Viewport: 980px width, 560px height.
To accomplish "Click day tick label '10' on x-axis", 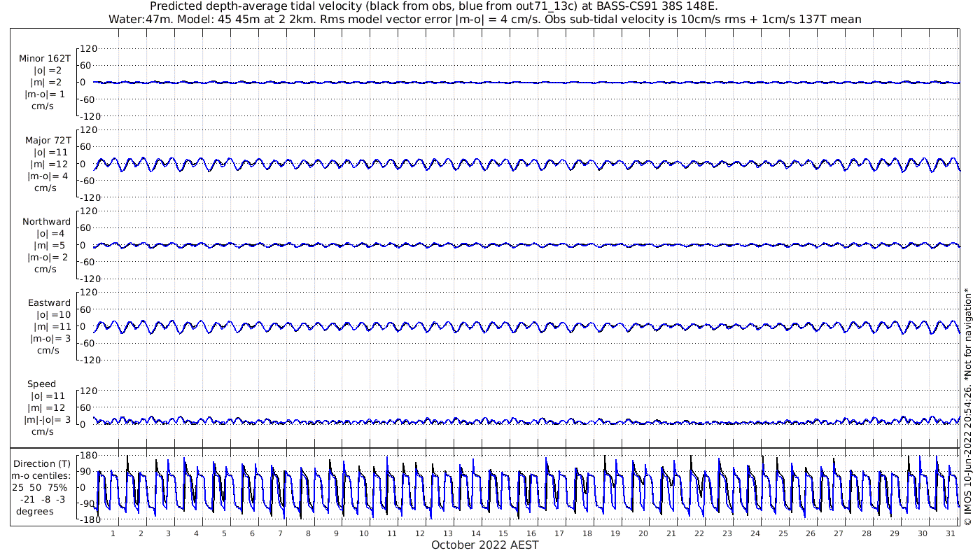I will tap(364, 533).
